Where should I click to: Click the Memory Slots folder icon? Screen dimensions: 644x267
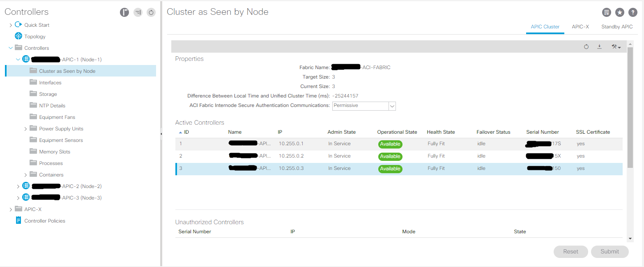click(33, 151)
